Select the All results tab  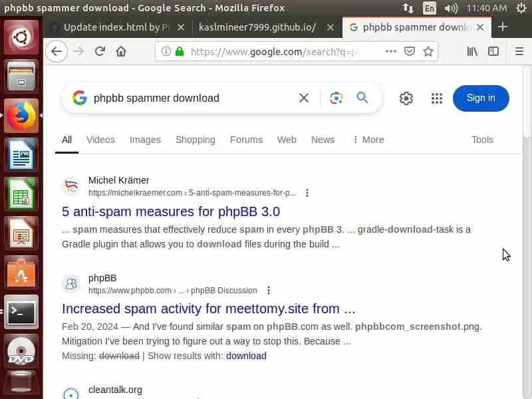point(66,140)
